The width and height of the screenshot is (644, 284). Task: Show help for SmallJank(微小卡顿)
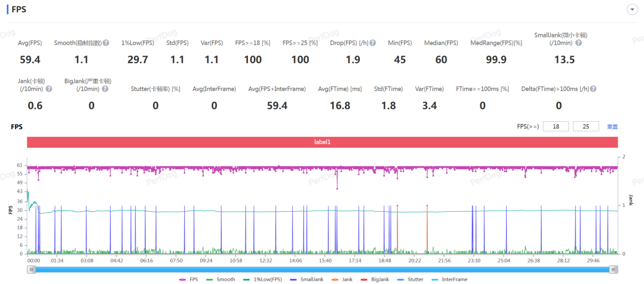click(579, 43)
